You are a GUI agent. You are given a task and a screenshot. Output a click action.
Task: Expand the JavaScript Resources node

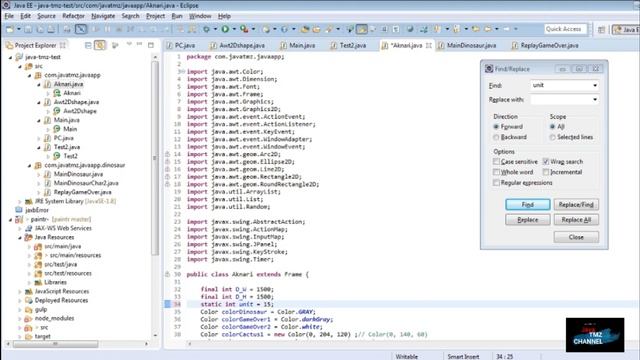click(x=20, y=291)
